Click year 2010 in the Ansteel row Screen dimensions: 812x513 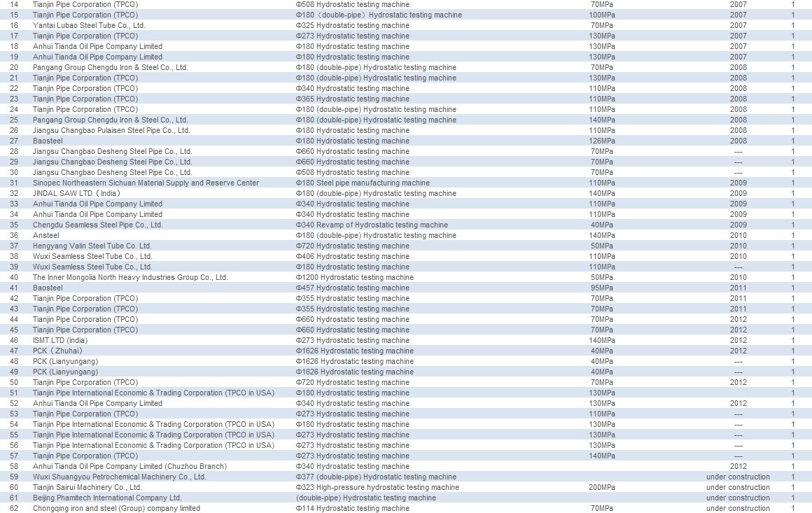(x=738, y=235)
